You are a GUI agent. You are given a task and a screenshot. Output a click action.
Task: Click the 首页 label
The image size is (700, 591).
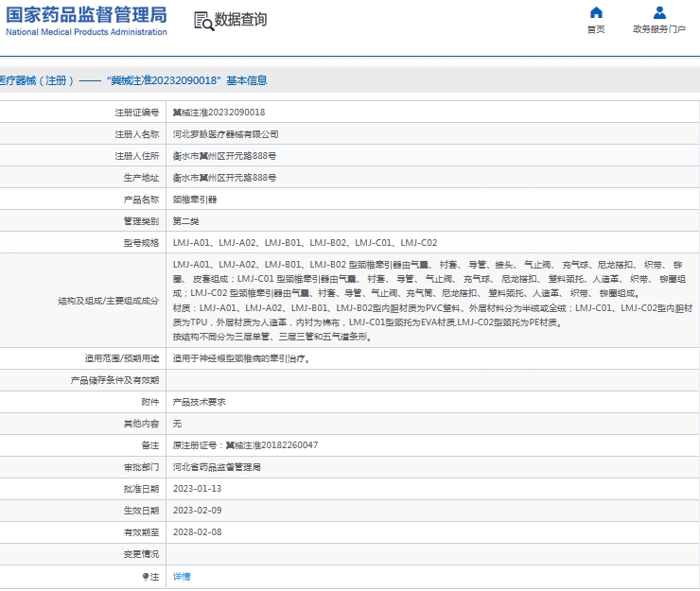pyautogui.click(x=596, y=29)
